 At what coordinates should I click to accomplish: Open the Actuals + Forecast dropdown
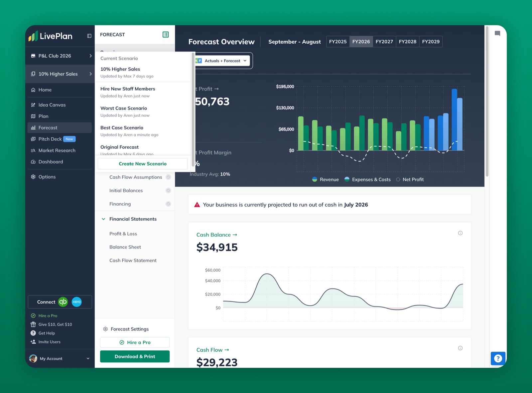pyautogui.click(x=223, y=61)
